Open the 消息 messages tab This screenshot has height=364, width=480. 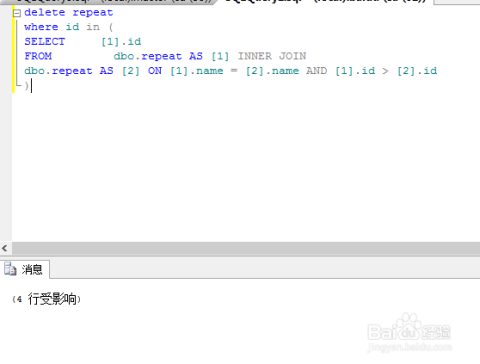(x=25, y=269)
